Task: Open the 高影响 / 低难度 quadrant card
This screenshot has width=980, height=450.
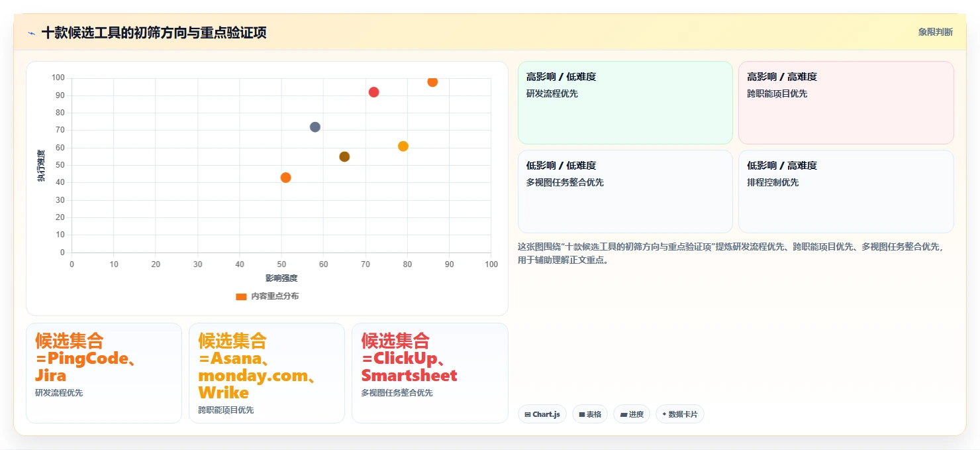Action: tap(625, 103)
